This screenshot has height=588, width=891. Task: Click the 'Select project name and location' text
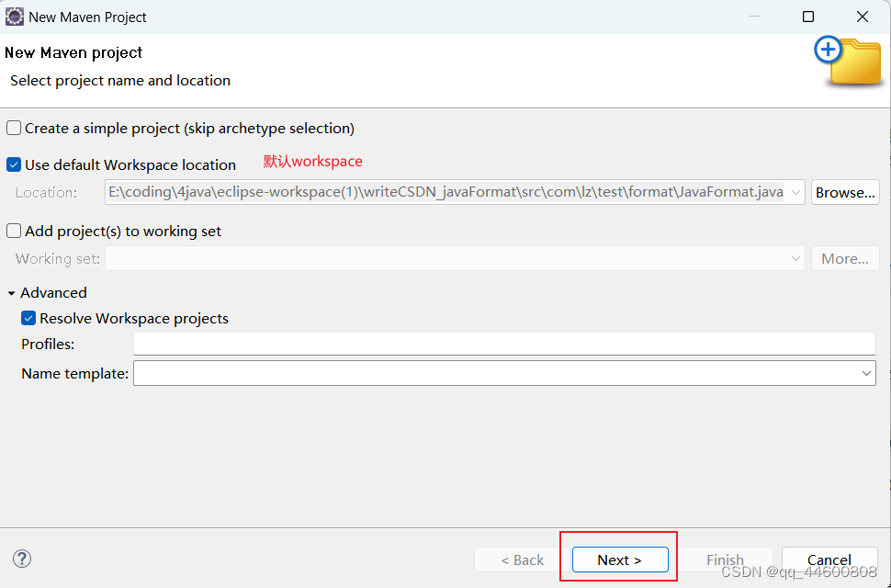coord(120,81)
